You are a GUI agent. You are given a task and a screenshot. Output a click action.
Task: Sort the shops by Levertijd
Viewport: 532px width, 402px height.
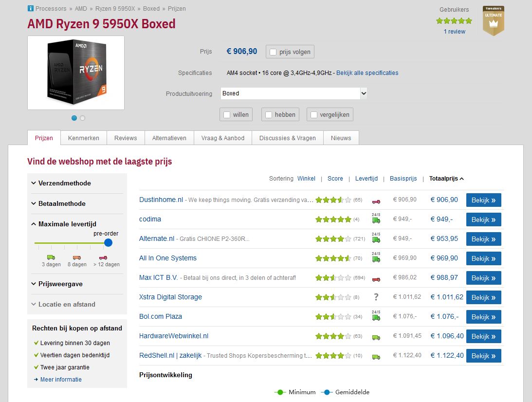pyautogui.click(x=367, y=179)
